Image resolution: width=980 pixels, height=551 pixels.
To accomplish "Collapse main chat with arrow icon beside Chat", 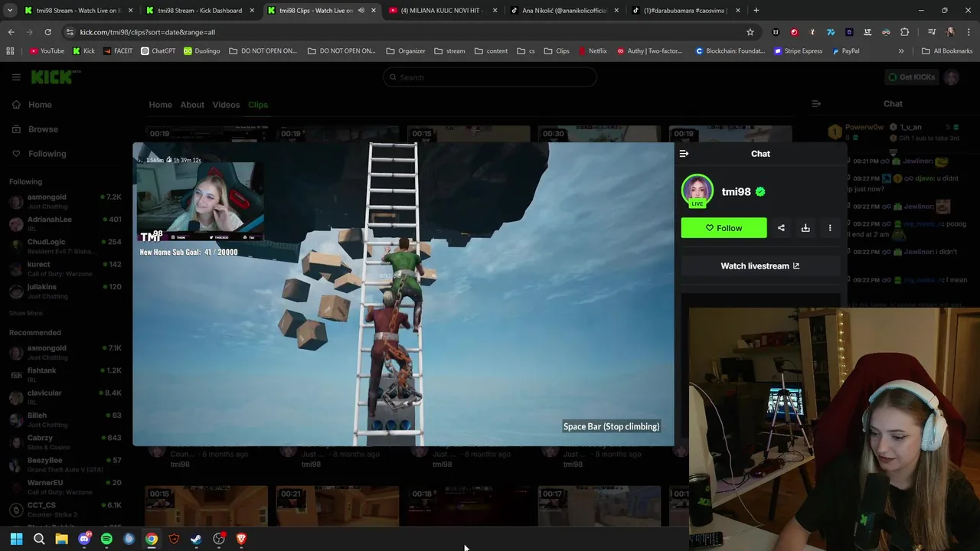I will pyautogui.click(x=816, y=104).
